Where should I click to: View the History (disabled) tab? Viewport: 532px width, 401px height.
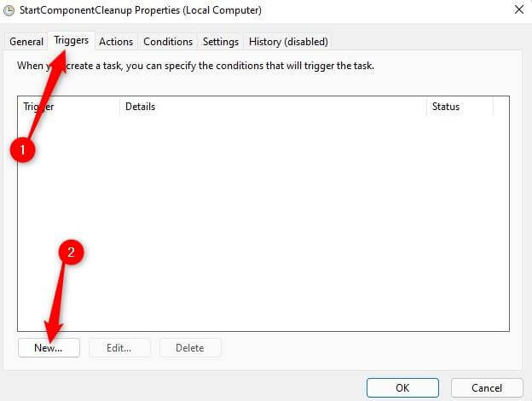(x=288, y=42)
